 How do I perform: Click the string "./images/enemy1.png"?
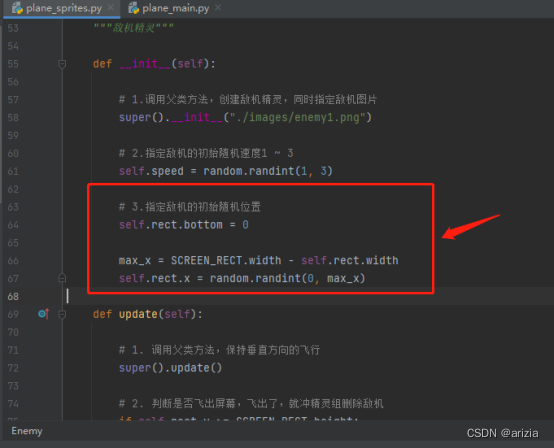pos(298,117)
